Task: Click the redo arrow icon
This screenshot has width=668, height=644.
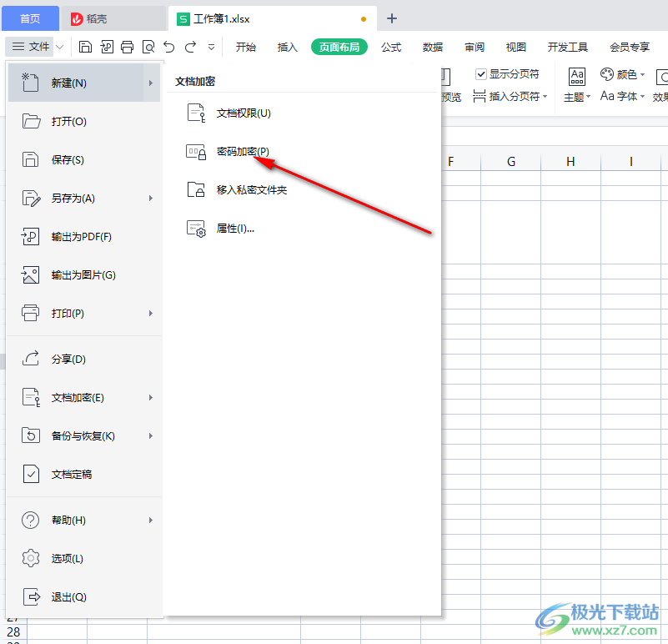Action: 191,47
